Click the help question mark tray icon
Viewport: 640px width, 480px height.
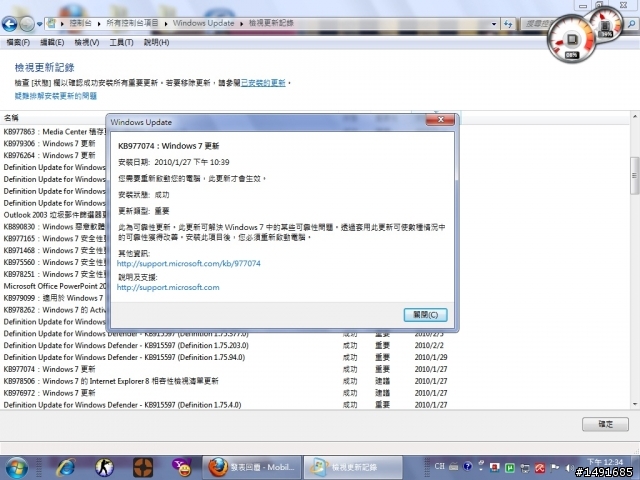click(468, 467)
